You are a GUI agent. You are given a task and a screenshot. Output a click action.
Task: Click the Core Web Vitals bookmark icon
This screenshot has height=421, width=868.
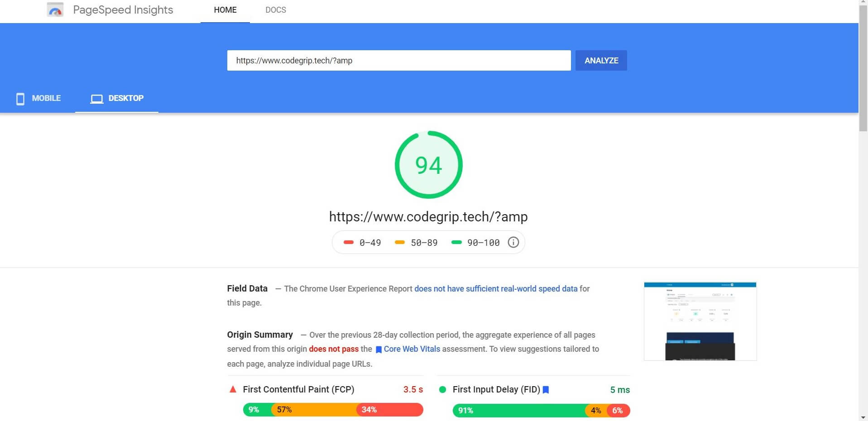(x=379, y=349)
